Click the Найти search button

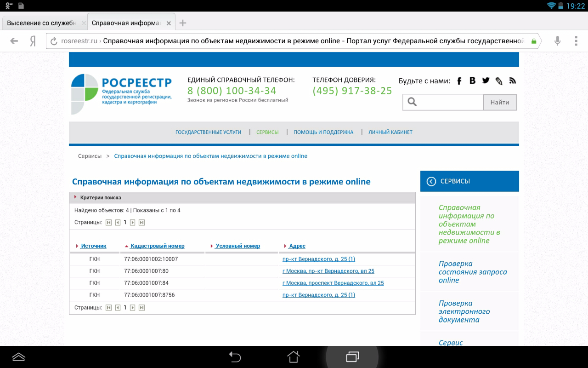pyautogui.click(x=499, y=103)
